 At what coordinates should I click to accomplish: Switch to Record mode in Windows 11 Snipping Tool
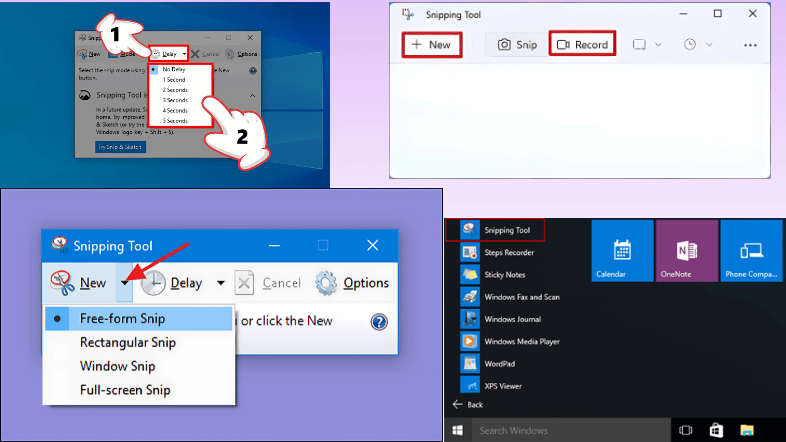(x=582, y=45)
